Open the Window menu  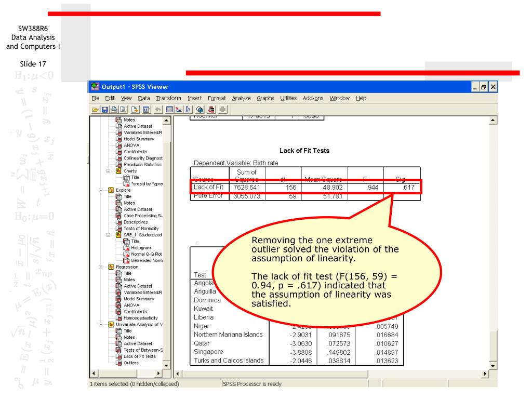pos(340,98)
